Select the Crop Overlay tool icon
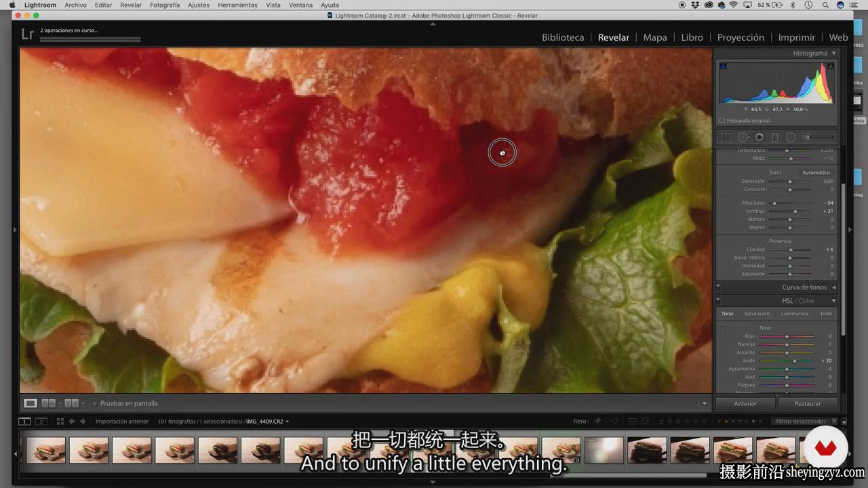868x488 pixels. point(726,137)
